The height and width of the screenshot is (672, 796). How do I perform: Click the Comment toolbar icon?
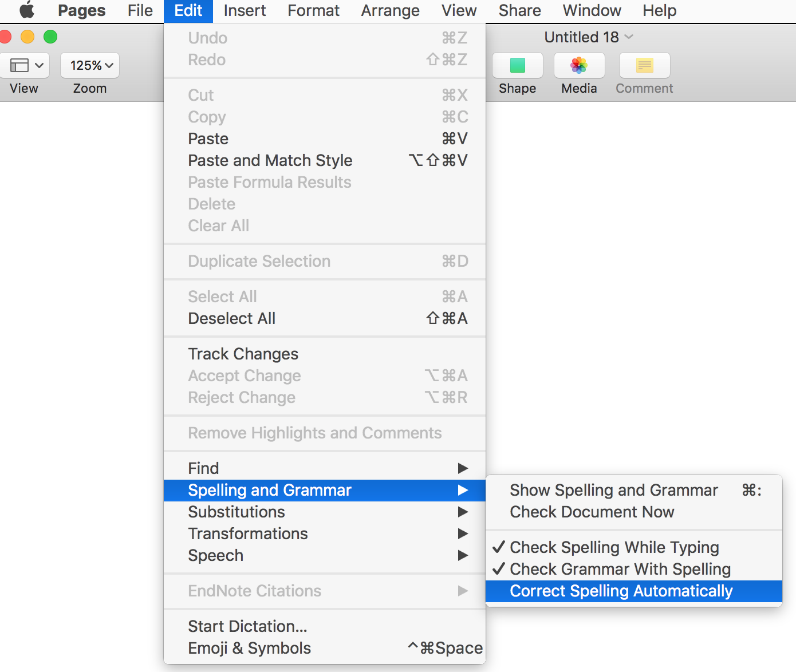tap(645, 65)
